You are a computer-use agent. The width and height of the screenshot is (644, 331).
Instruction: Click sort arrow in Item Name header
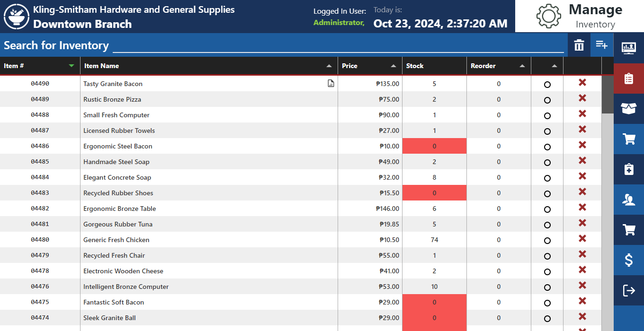click(x=329, y=66)
